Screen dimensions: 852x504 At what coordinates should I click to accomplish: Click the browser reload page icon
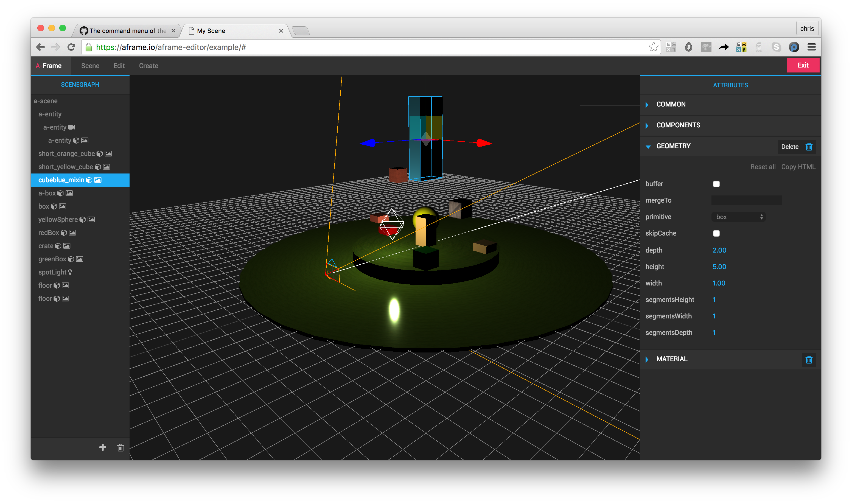(x=71, y=47)
